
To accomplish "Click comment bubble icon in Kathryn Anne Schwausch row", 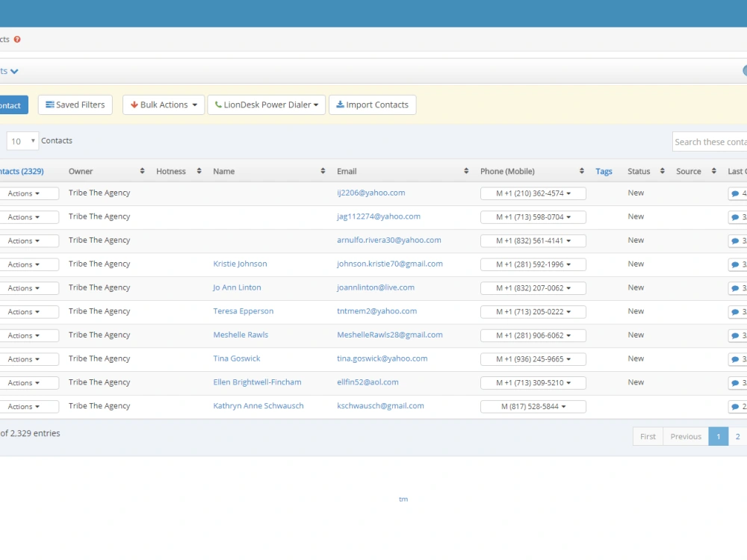I will (735, 407).
